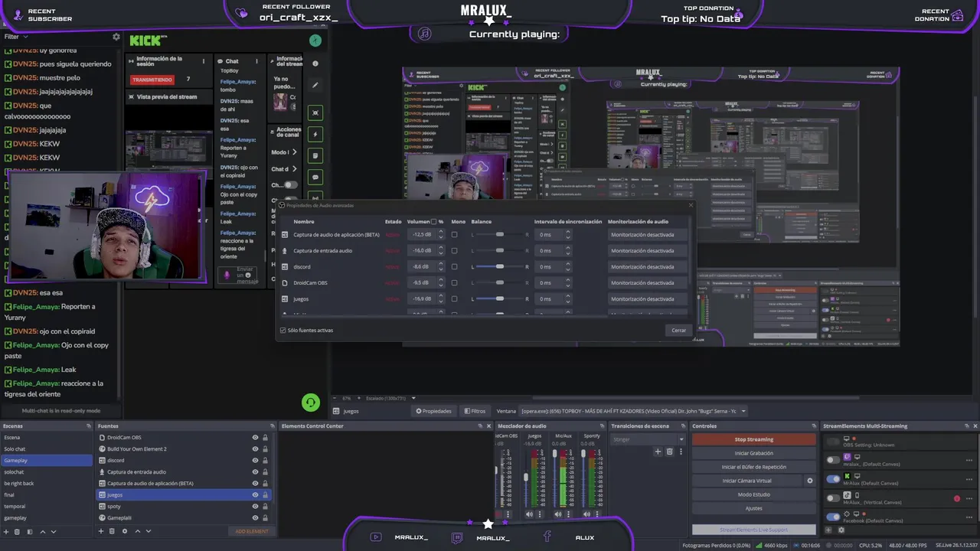The height and width of the screenshot is (551, 980).
Task: Open StreamElements Multi-Streaming settings gear
Action: (841, 530)
